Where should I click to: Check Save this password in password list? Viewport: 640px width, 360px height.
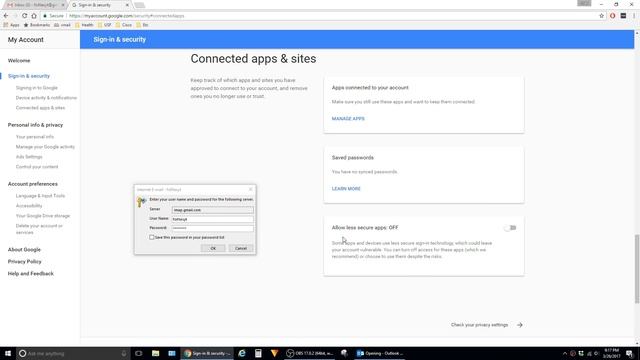click(151, 237)
